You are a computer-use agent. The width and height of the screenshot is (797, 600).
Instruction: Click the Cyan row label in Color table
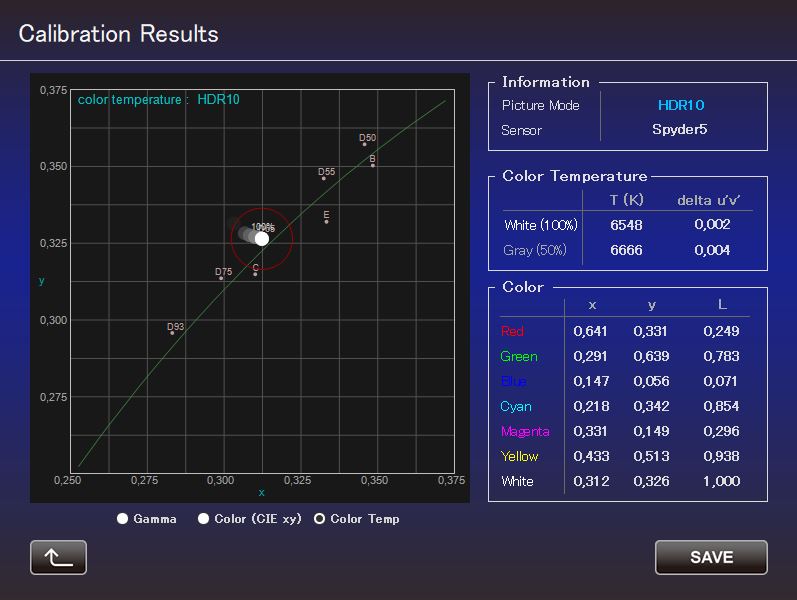click(516, 406)
